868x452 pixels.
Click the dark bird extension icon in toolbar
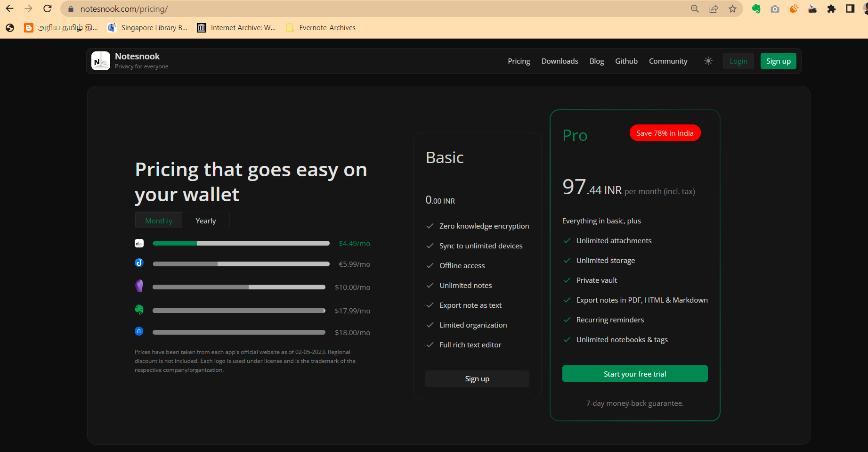[812, 9]
